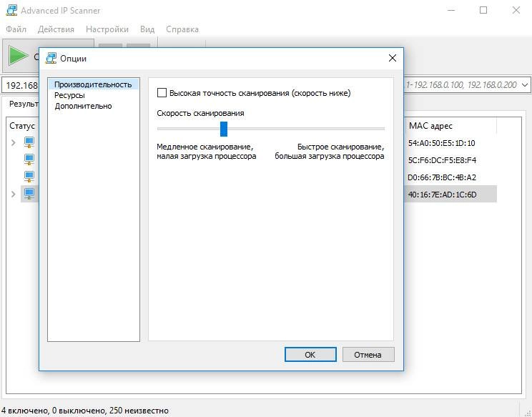The image size is (532, 417).
Task: Click MAC address 40:16:7E:AD:1C:6D
Action: pos(442,195)
